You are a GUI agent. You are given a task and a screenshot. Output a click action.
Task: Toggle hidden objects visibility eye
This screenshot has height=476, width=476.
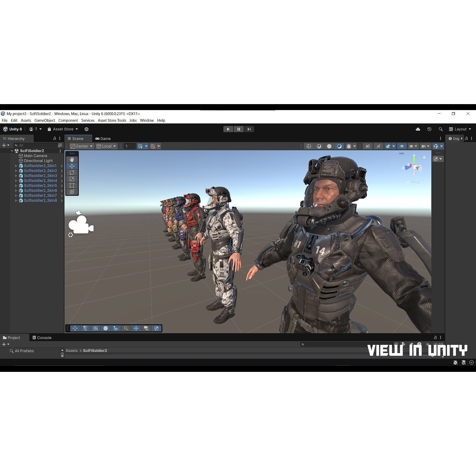coord(402,146)
